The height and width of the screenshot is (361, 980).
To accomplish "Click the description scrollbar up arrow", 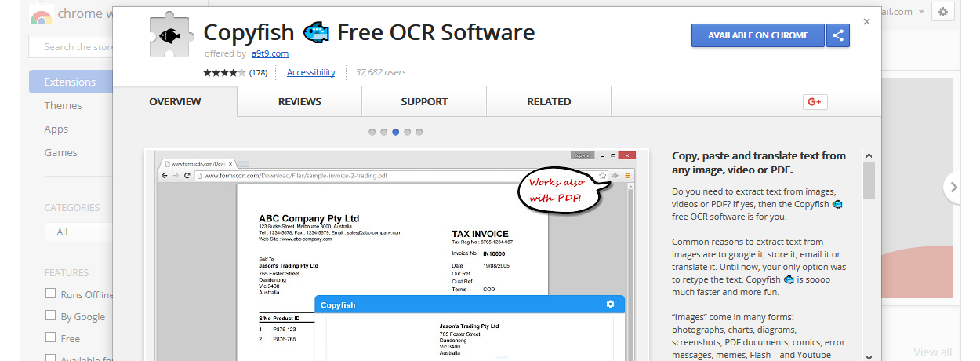I will click(x=869, y=155).
